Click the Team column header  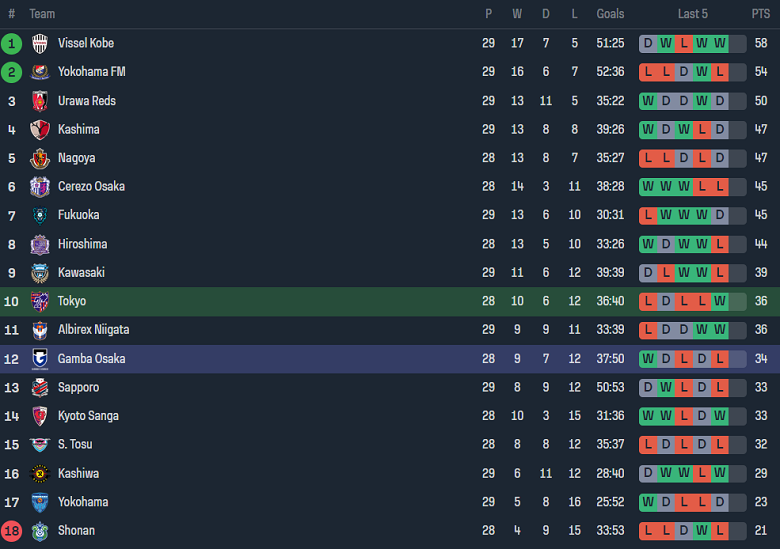[x=42, y=14]
